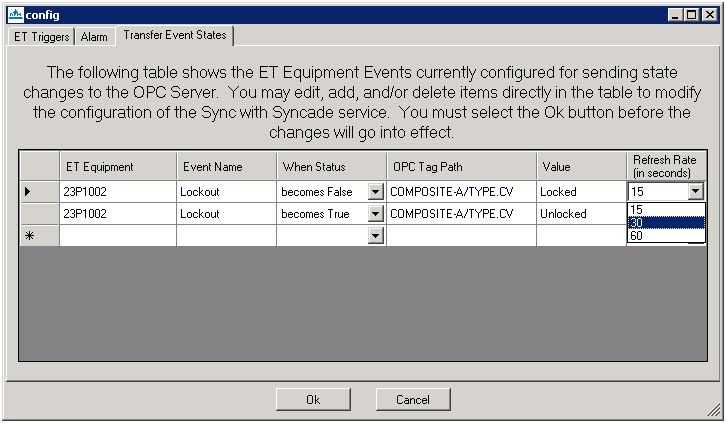
Task: Select COMPOSITE-A/TYPE.CV cell in the Locked row
Action: click(x=462, y=192)
